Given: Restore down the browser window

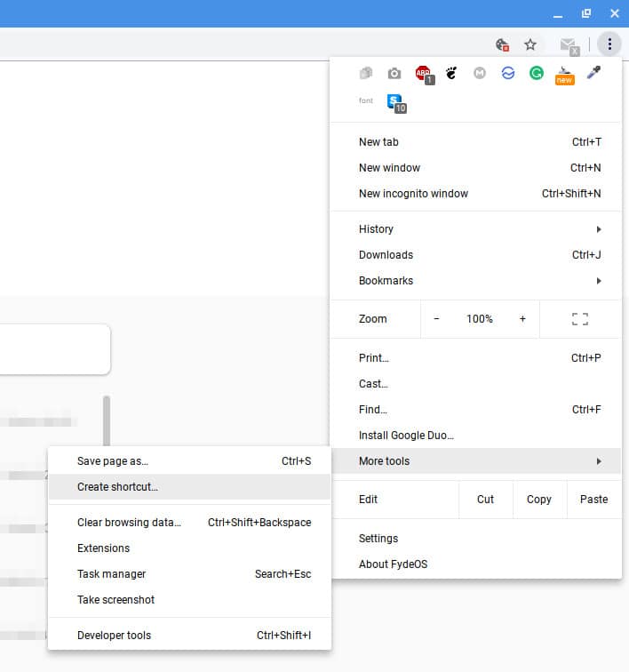Looking at the screenshot, I should coord(586,13).
